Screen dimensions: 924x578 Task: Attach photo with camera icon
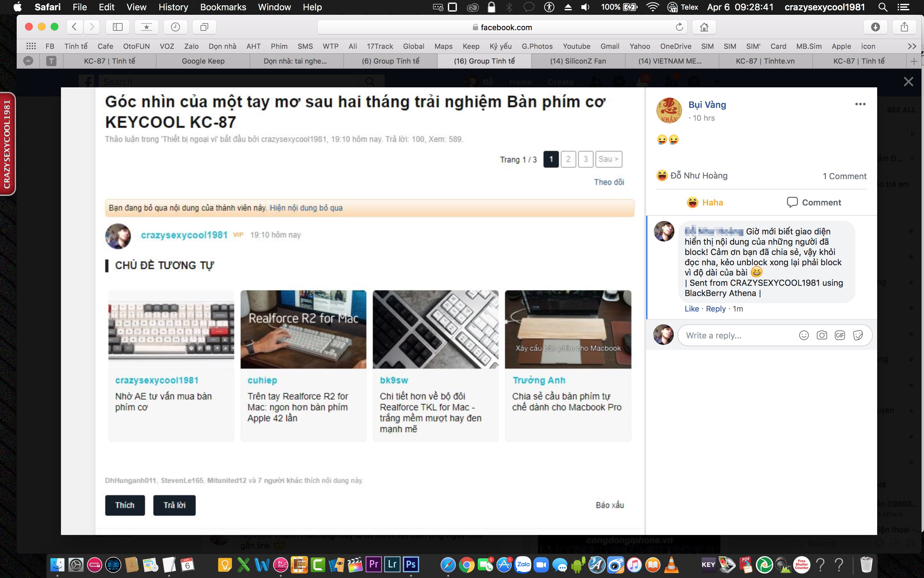pos(822,335)
